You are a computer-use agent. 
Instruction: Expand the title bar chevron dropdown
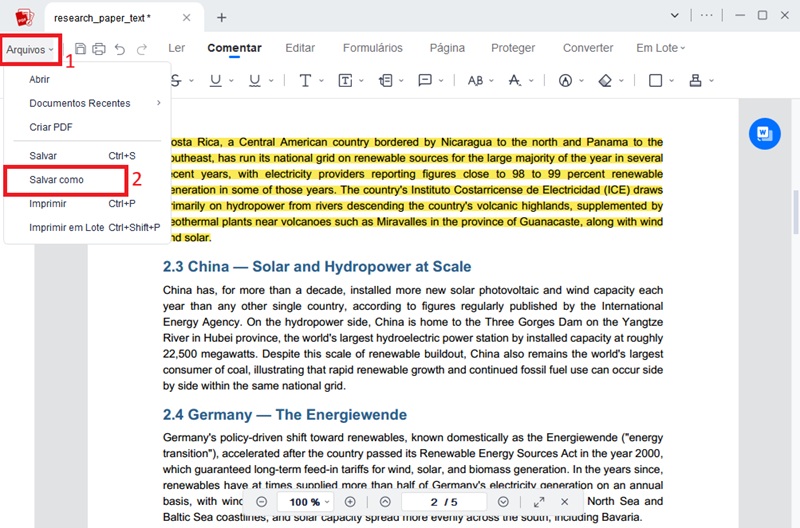point(674,15)
